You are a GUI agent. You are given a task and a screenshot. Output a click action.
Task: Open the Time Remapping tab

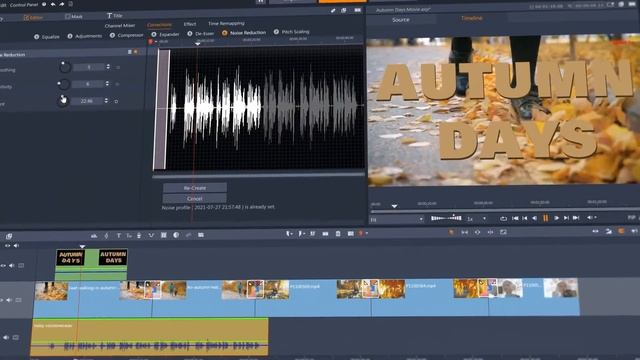226,23
